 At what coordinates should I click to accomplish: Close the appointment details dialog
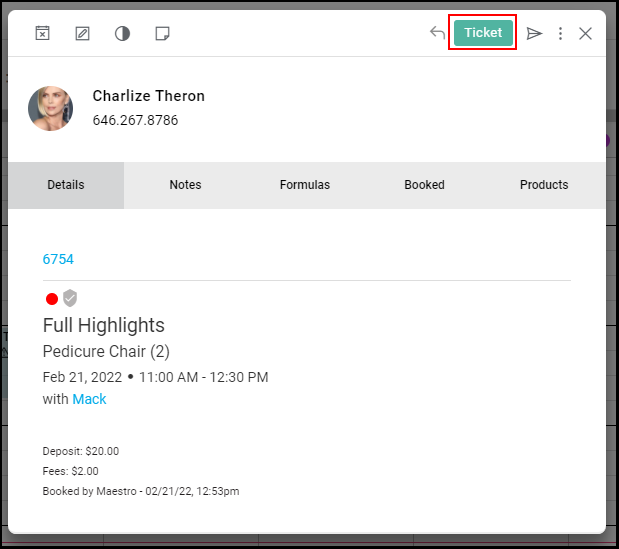[585, 34]
